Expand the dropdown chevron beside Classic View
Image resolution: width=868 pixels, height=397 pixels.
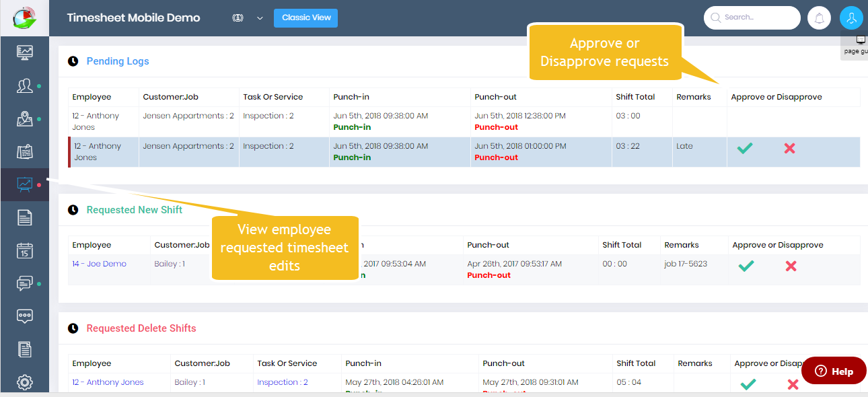pyautogui.click(x=260, y=18)
